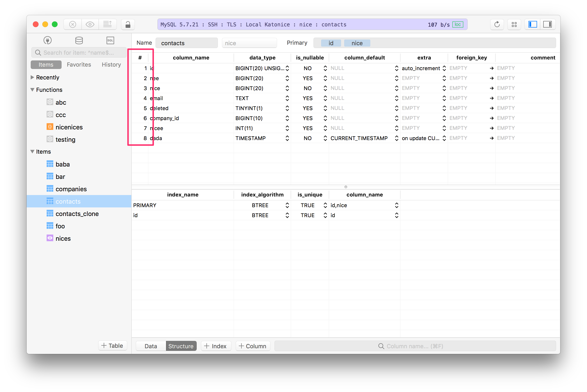Add a new index with the + Index button
The image size is (587, 392).
pyautogui.click(x=216, y=346)
